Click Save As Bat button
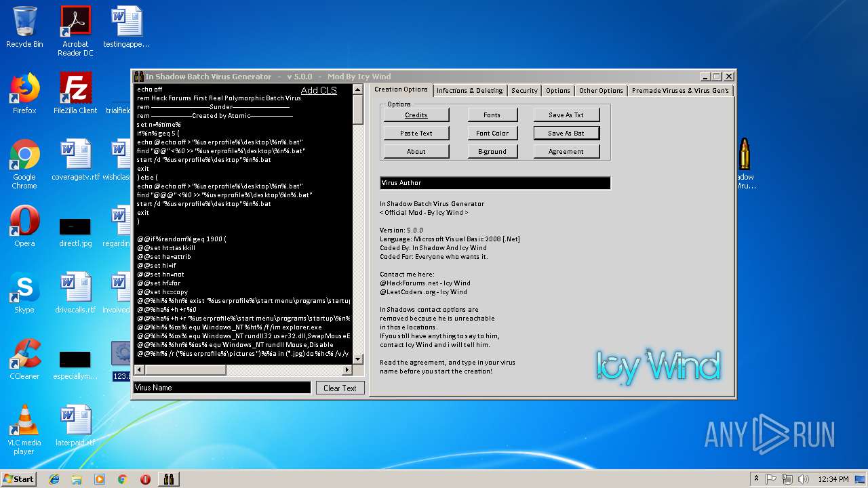 [x=566, y=134]
